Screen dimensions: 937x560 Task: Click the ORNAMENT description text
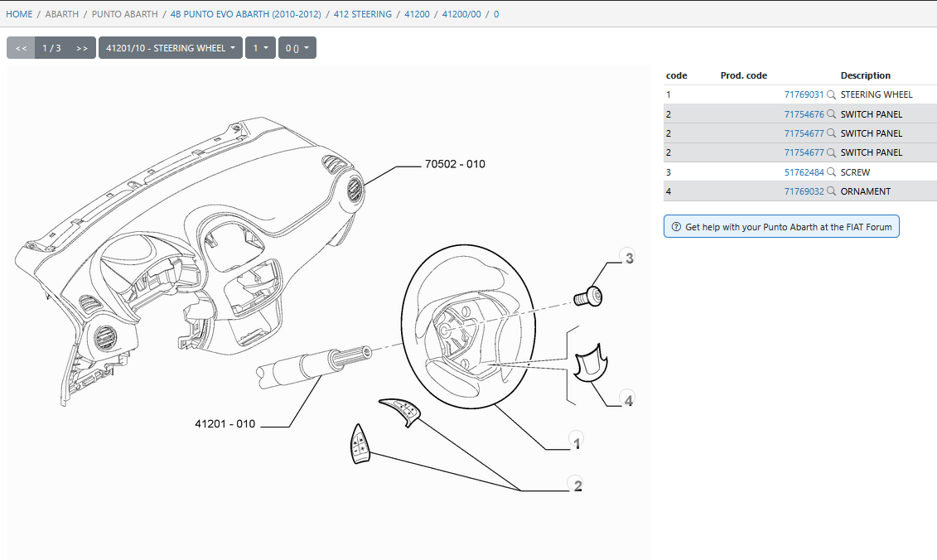click(865, 191)
